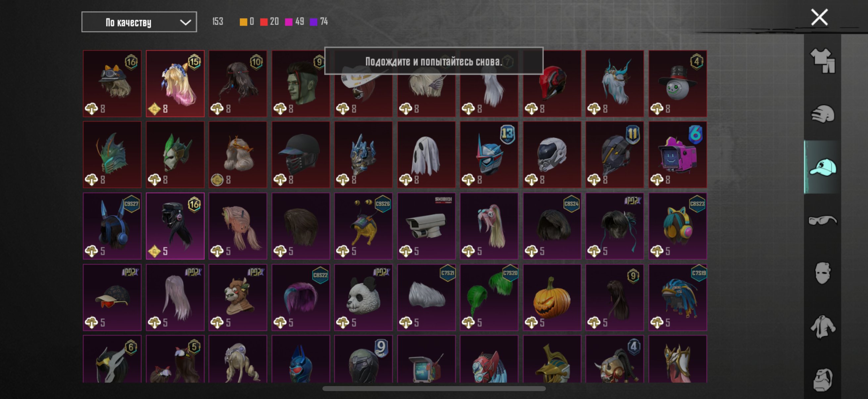Select the panda head mask item
This screenshot has height=399, width=868.
point(363,297)
